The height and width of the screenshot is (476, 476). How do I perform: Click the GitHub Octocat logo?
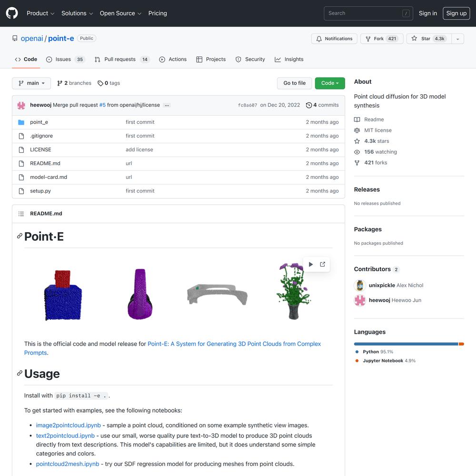point(12,13)
